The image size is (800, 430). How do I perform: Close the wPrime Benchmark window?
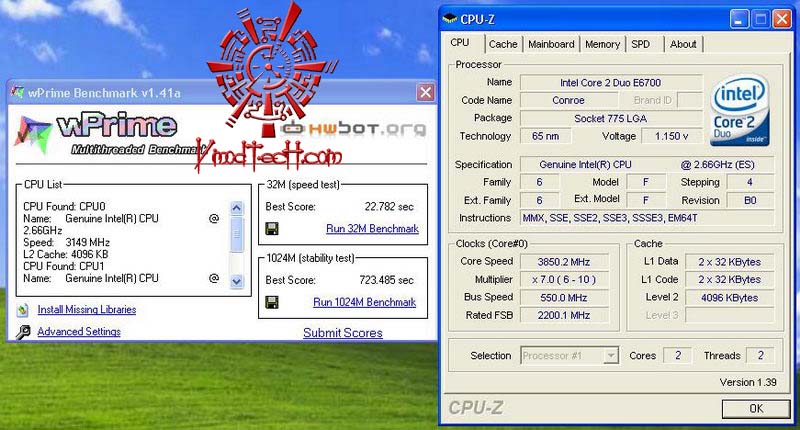[x=425, y=92]
